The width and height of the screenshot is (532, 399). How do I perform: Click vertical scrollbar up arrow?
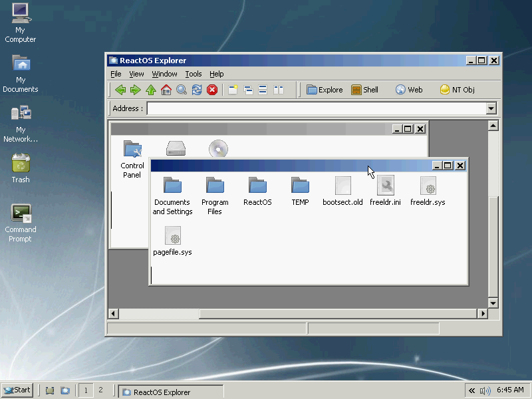pos(493,126)
